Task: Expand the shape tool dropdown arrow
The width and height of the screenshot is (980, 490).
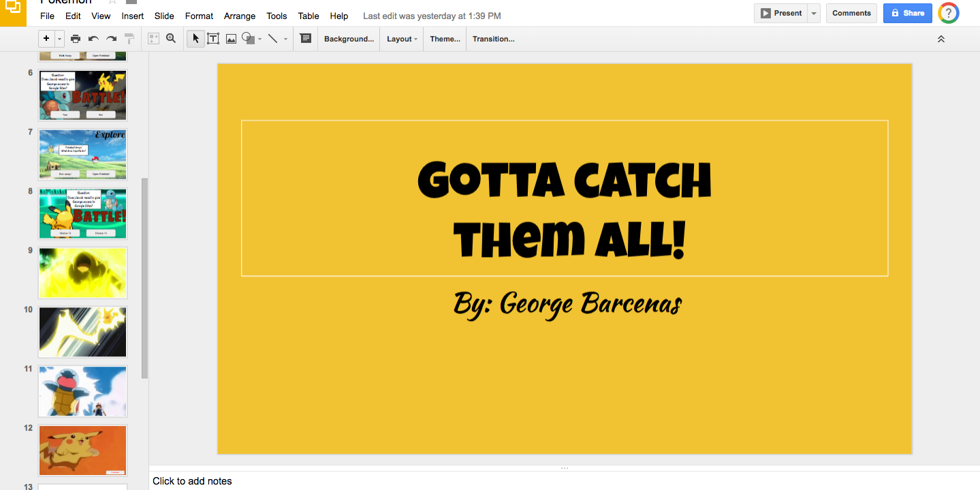Action: coord(259,40)
